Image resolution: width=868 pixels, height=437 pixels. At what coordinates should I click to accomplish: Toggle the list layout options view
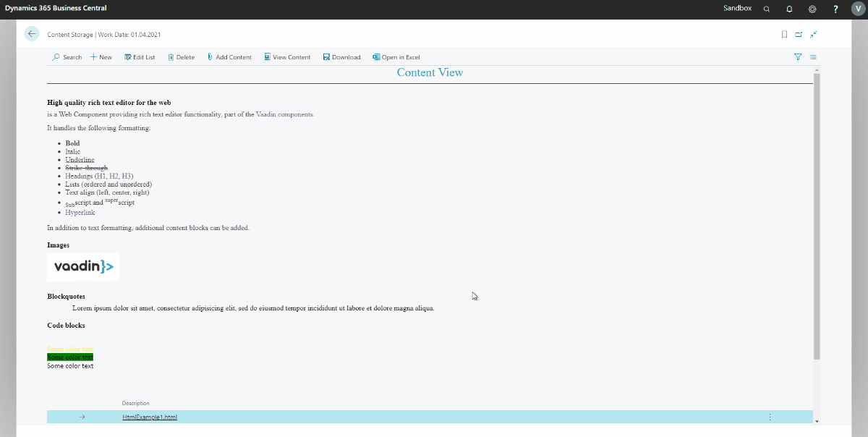click(x=813, y=57)
